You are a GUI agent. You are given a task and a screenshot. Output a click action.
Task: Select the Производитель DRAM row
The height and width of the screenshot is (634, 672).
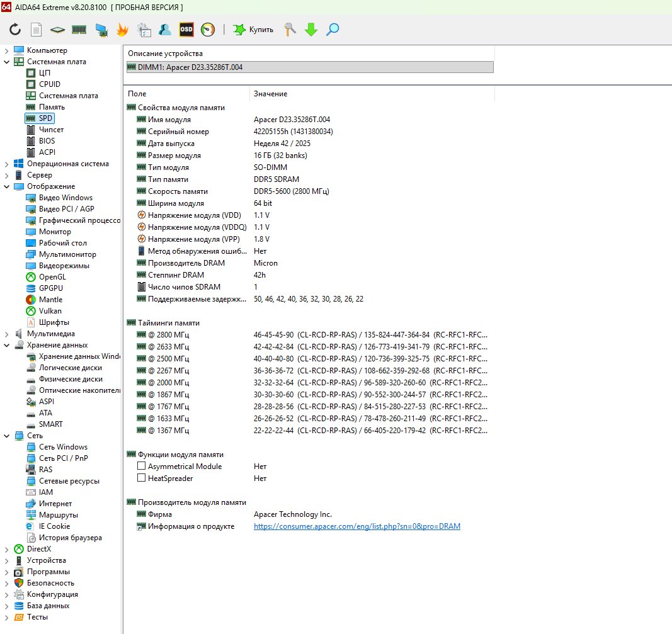coord(310,263)
